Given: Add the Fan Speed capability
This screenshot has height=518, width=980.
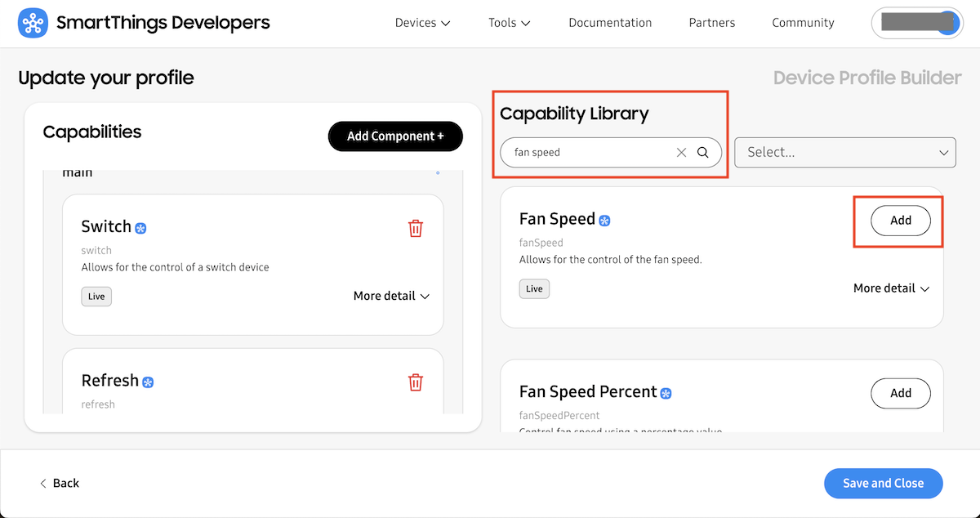Looking at the screenshot, I should (900, 221).
